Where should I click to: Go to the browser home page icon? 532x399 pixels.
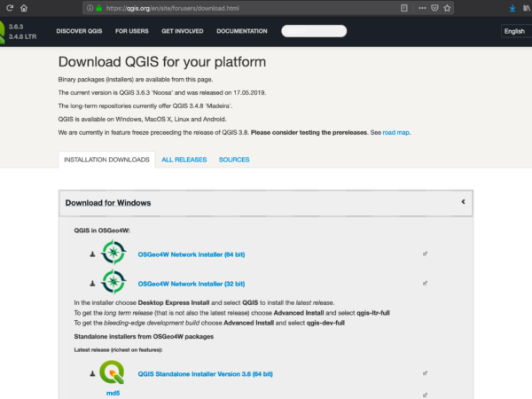(x=24, y=8)
